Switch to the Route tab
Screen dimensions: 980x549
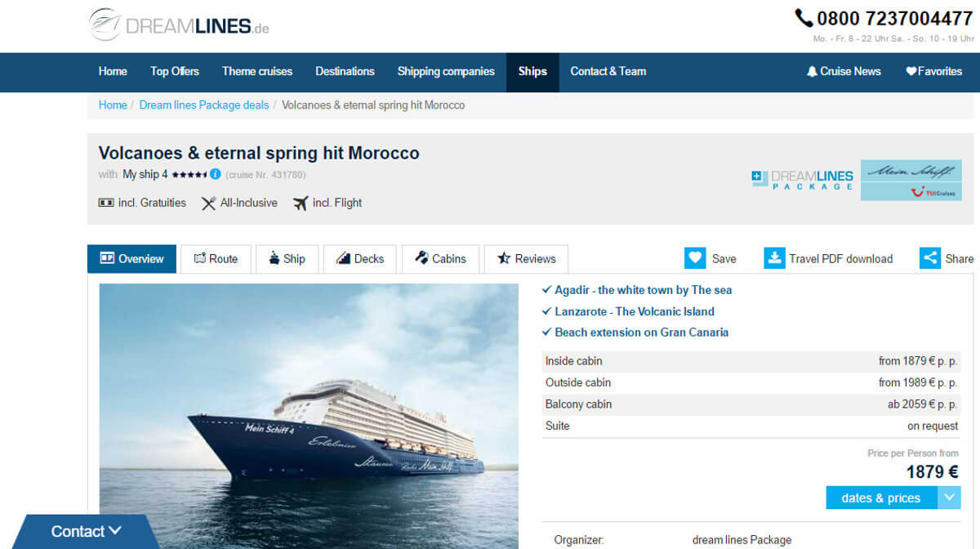[x=216, y=259]
